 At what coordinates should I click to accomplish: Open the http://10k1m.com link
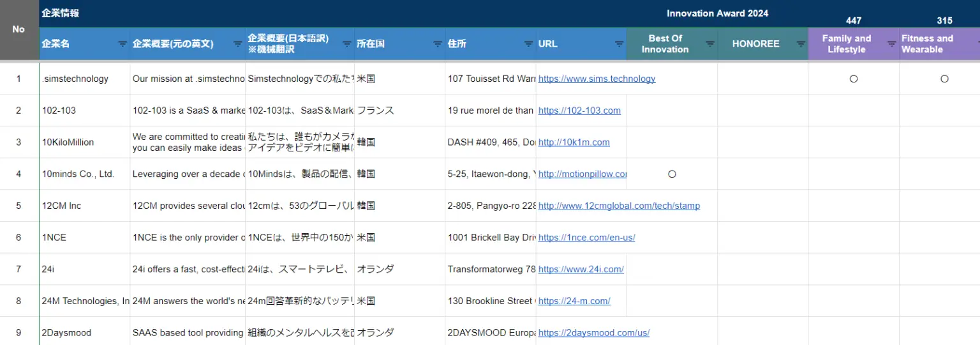tap(574, 142)
